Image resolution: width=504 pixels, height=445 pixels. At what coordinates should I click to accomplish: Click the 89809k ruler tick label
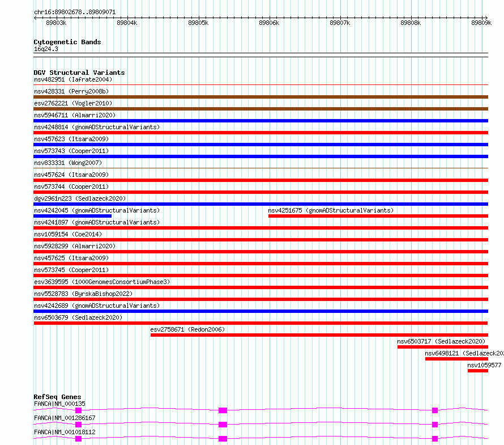coord(481,23)
